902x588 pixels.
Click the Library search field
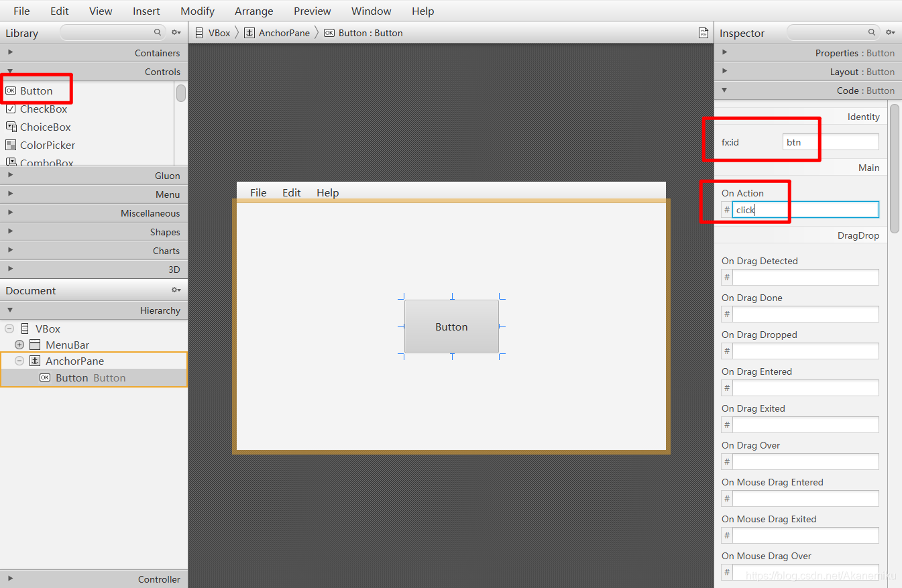pyautogui.click(x=113, y=32)
